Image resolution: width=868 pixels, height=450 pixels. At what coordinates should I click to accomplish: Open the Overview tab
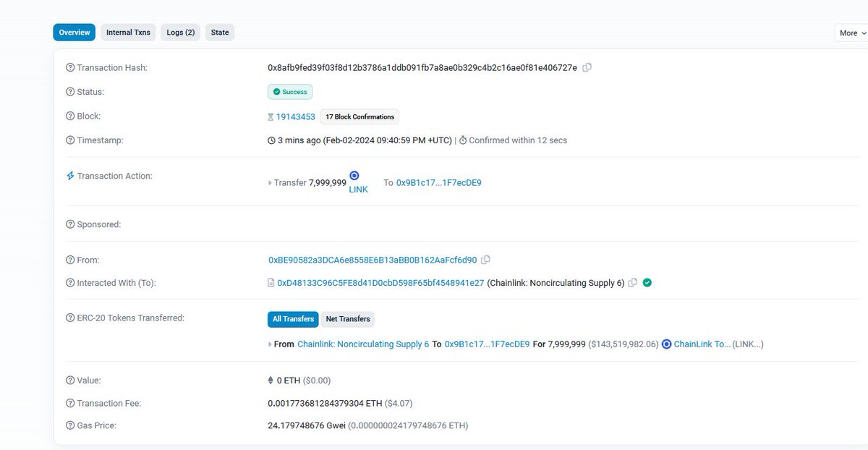74,33
